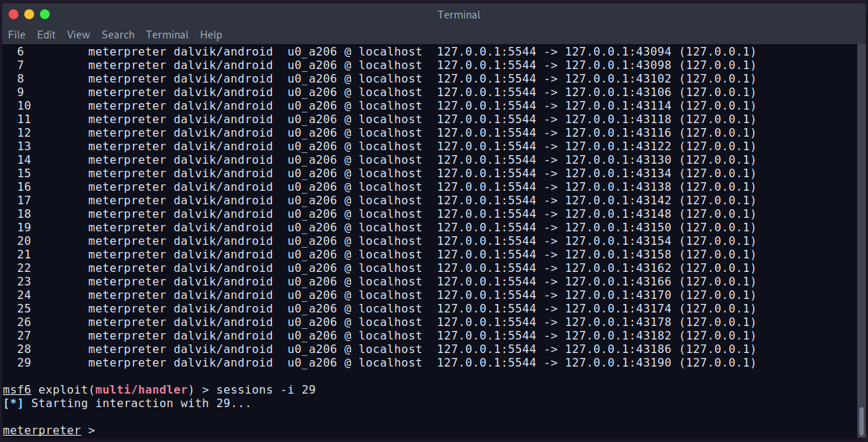Viewport: 868px width, 442px height.
Task: Click the [*] status marker
Action: point(14,403)
